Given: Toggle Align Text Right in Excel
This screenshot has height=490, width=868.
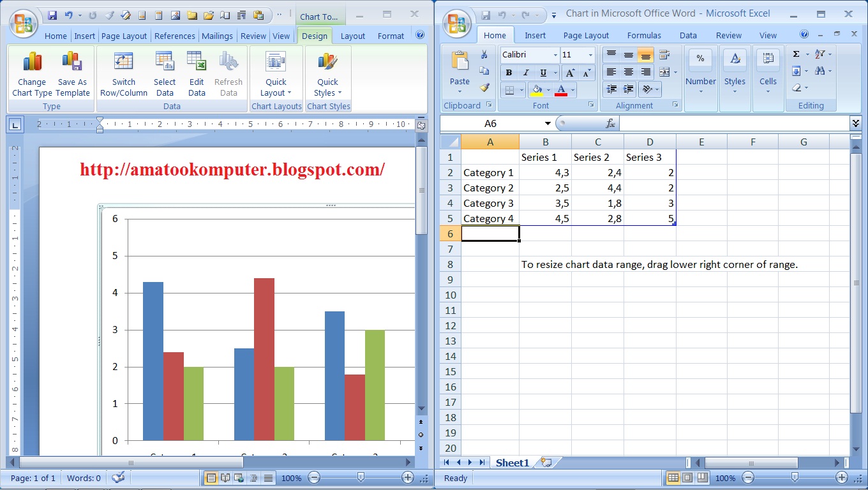Looking at the screenshot, I should click(646, 72).
